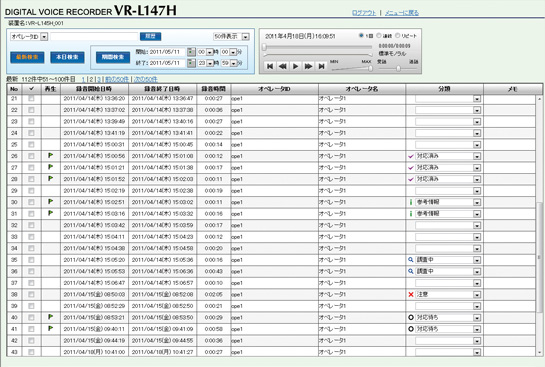Click the ログアウト link
Screen dimensions: 545x367
pyautogui.click(x=364, y=13)
